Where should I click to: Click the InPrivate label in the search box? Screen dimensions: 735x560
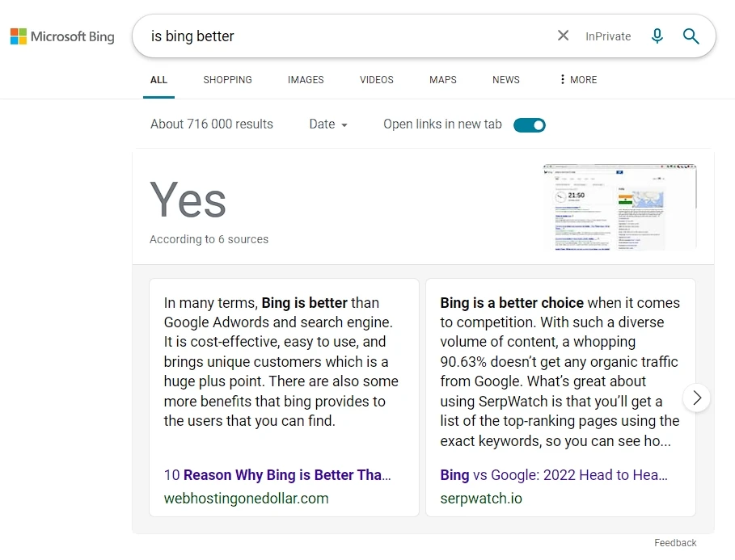click(x=608, y=36)
